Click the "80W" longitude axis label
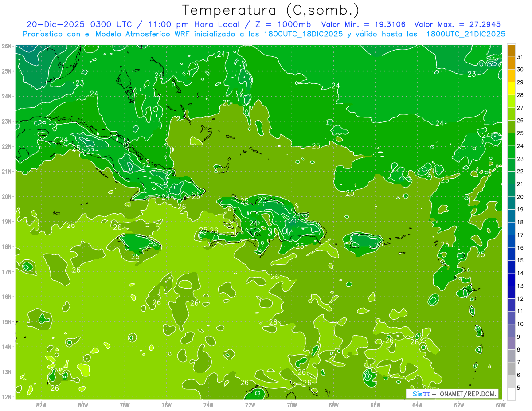 pos(83,405)
